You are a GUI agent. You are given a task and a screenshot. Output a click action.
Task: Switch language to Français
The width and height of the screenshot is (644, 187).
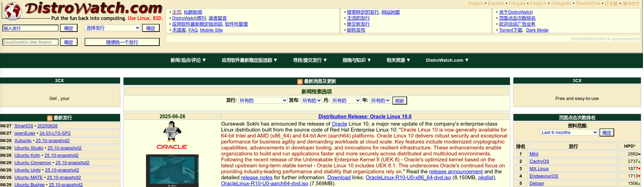click(x=517, y=4)
